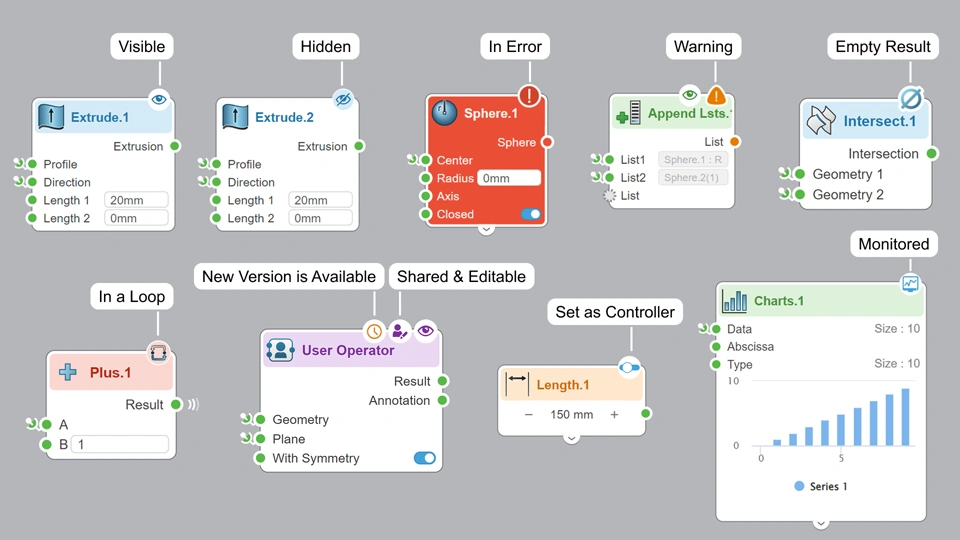Click the new version clock badge on User Operator
This screenshot has height=540, width=960.
coord(374,331)
